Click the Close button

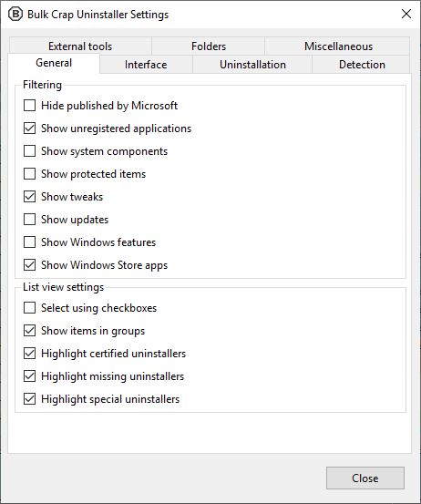tap(365, 478)
